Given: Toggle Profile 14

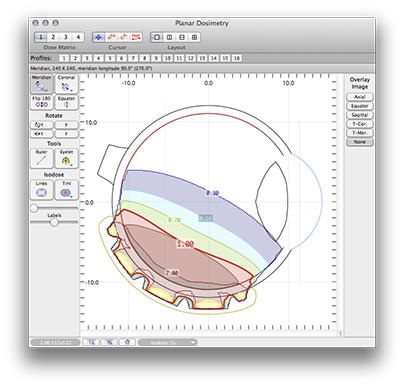Looking at the screenshot, I should (214, 58).
